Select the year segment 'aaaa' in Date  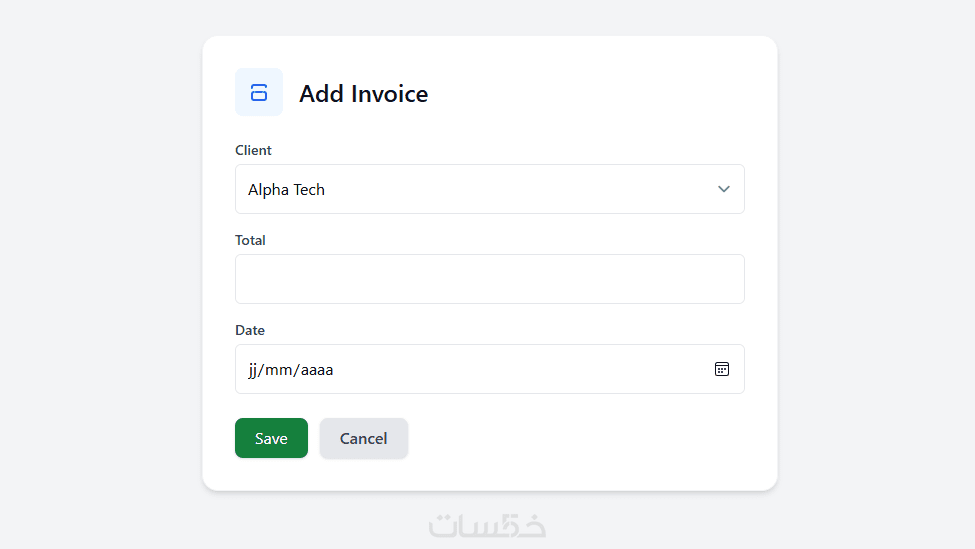[x=317, y=370]
